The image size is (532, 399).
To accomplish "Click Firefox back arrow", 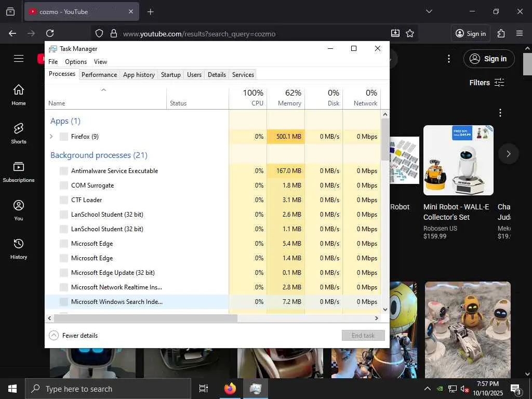I will point(12,33).
